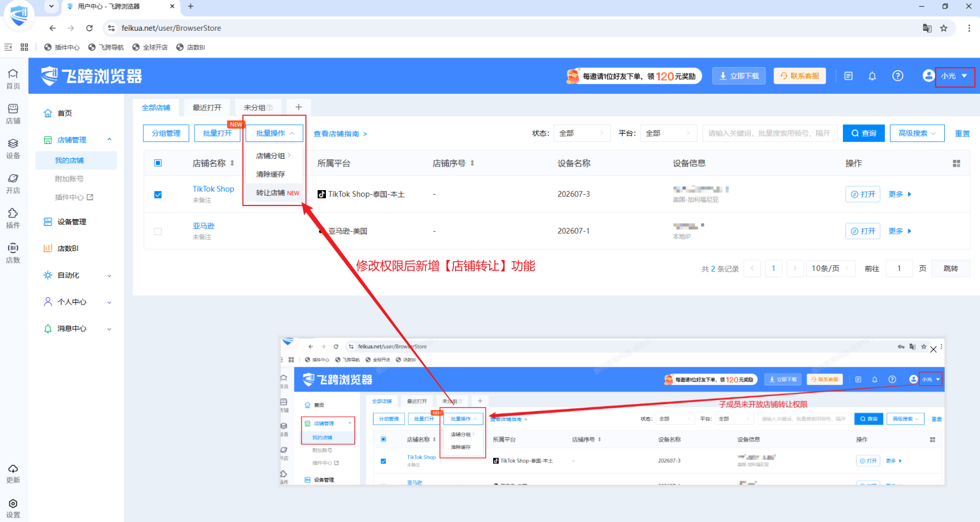Viewport: 980px width, 522px height.
Task: Check the 亚马逊 row checkbox
Action: 158,232
